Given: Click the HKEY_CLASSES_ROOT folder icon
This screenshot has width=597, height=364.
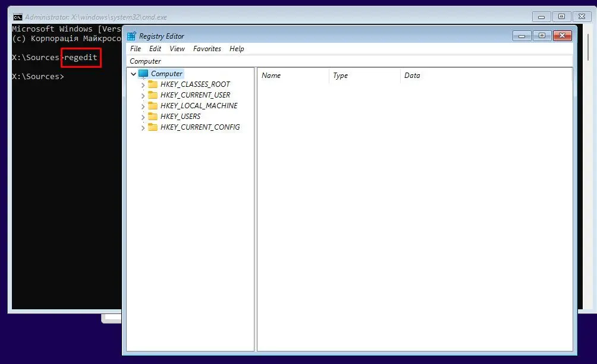Looking at the screenshot, I should tap(153, 84).
